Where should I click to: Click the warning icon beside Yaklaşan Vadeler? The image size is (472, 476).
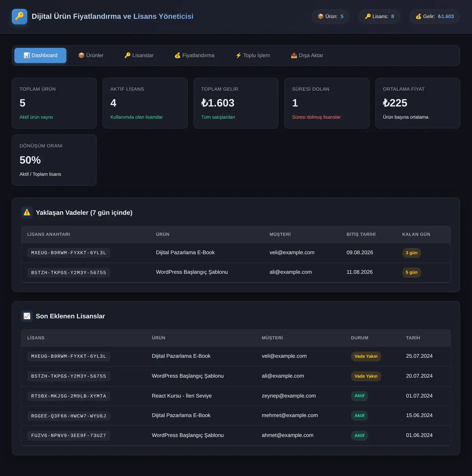coord(27,213)
